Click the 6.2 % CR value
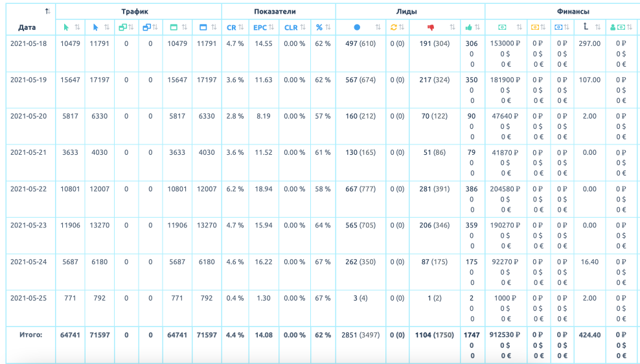640x364 pixels. (x=235, y=189)
